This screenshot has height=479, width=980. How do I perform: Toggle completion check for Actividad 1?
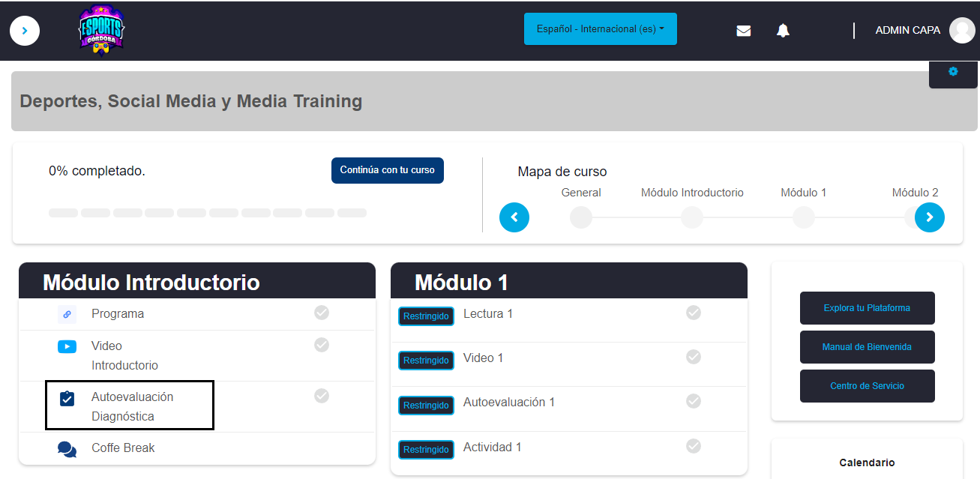(x=694, y=446)
